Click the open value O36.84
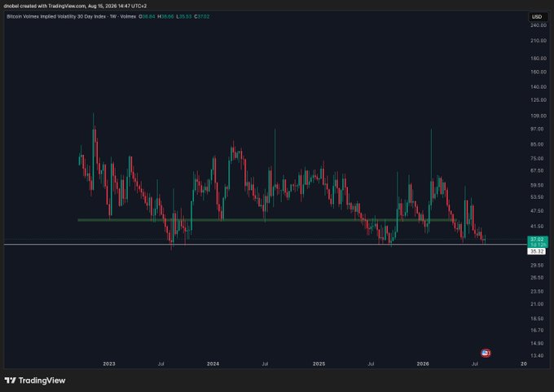The image size is (554, 392). 147,16
